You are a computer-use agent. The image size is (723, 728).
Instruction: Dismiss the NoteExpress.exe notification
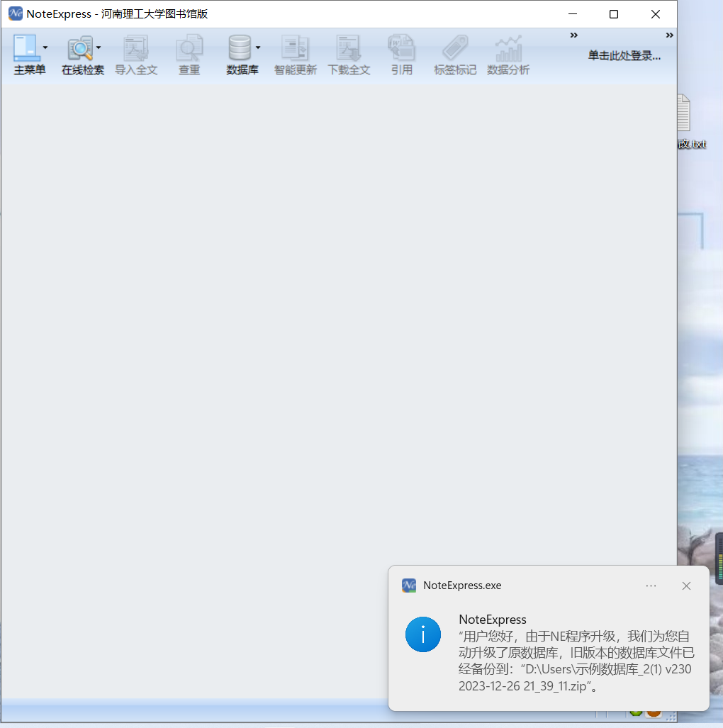pos(685,586)
